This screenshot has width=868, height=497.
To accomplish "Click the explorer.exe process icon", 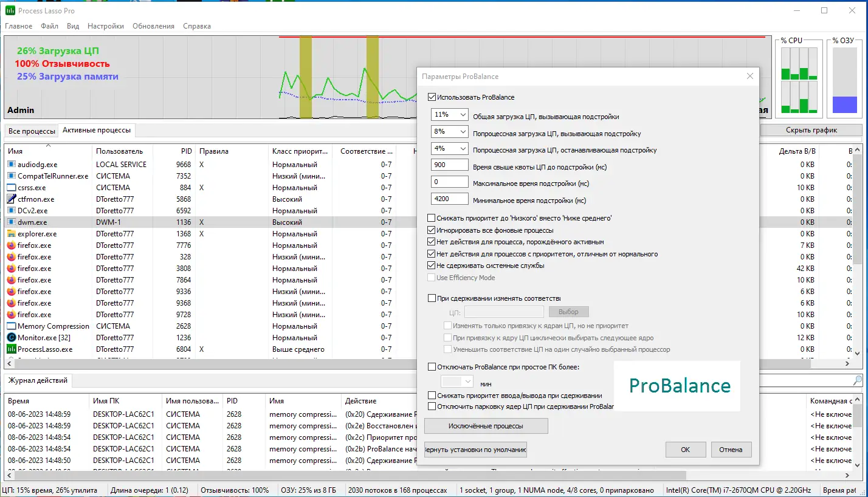I will [x=11, y=234].
